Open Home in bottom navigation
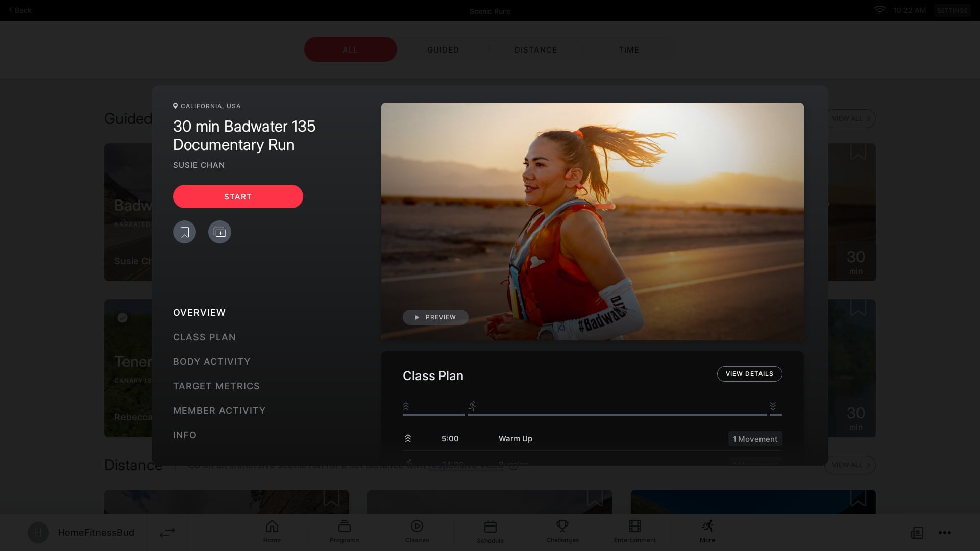 click(x=272, y=532)
